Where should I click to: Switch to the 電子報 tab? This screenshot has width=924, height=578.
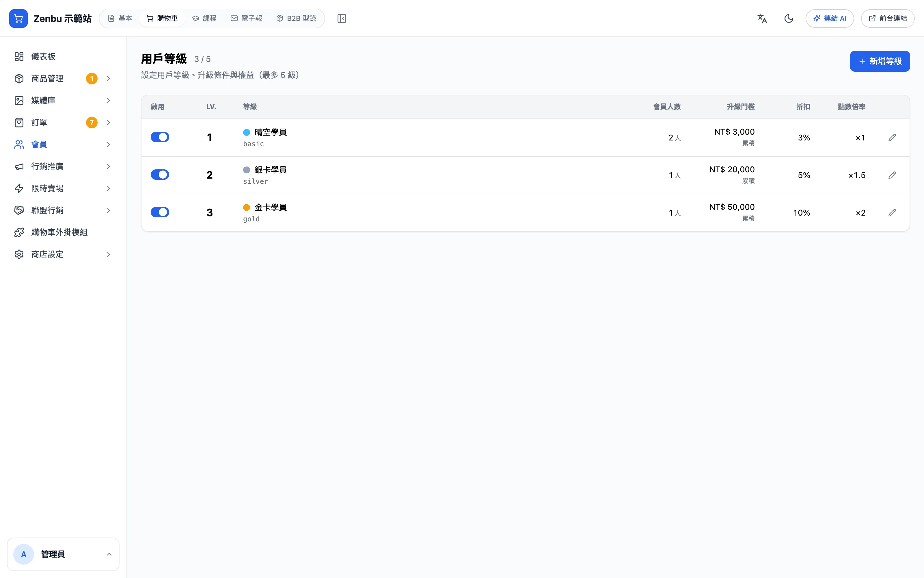(x=246, y=18)
